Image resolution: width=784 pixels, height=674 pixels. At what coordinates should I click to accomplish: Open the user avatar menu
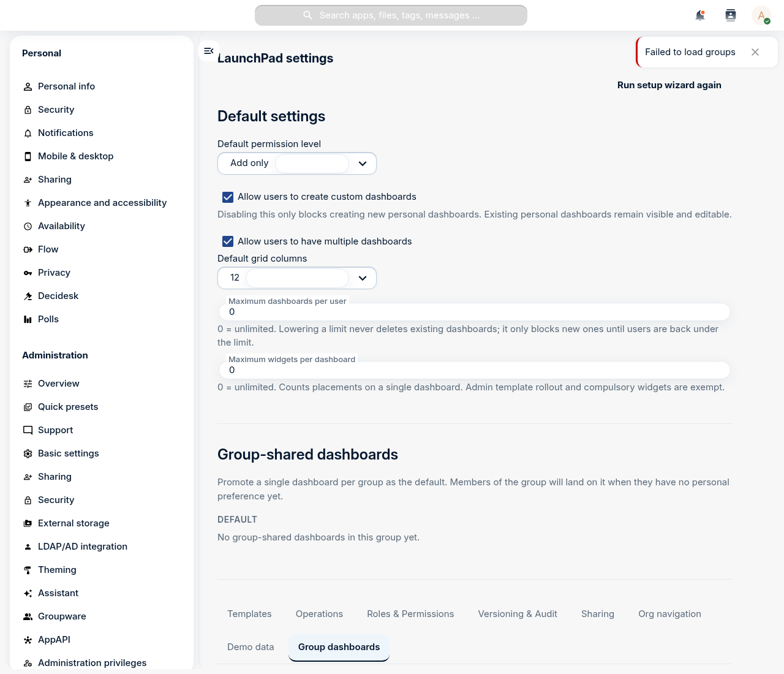click(761, 15)
